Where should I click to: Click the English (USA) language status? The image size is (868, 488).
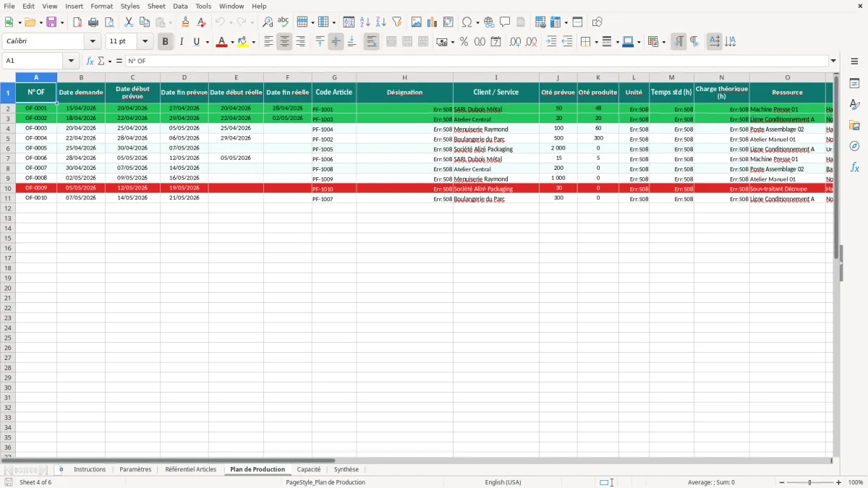(x=503, y=482)
